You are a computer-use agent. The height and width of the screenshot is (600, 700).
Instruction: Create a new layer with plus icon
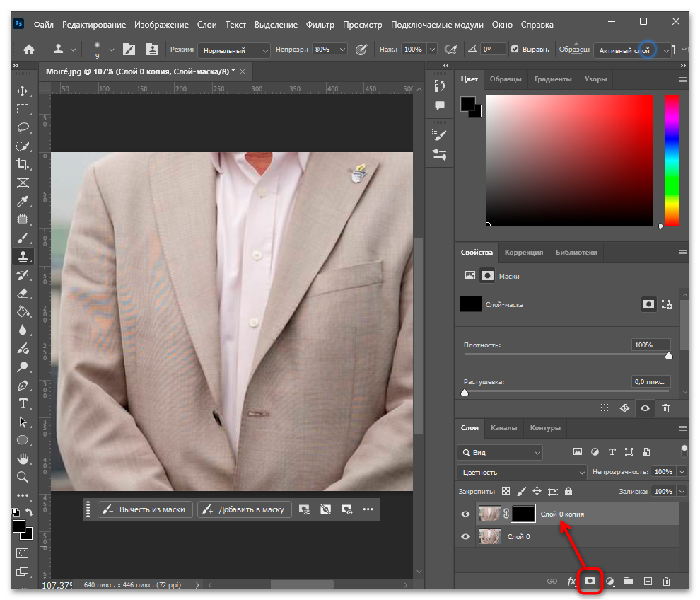[x=648, y=581]
